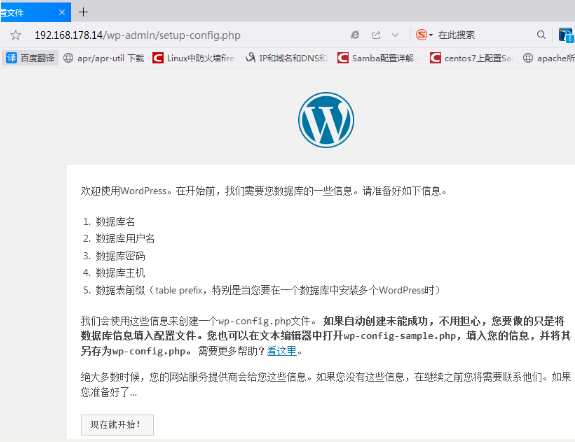
Task: Toggle the IE compatibility mode icon
Action: (355, 35)
